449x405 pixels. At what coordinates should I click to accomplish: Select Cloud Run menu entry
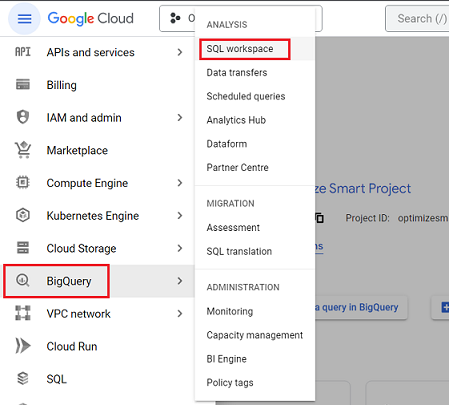pos(98,346)
